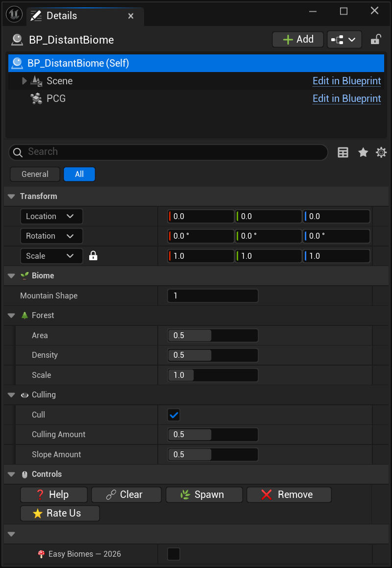Screen dimensions: 392x568
Task: Open Edit in Blueprint for Scene
Action: (347, 81)
